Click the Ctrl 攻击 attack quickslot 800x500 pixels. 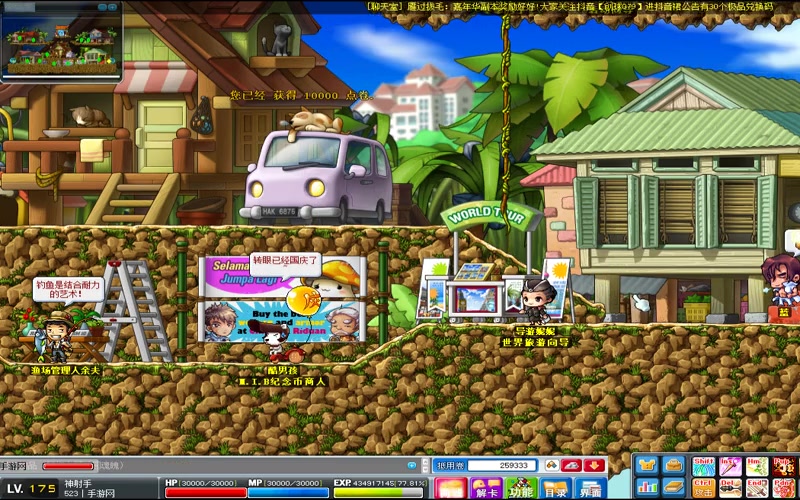click(x=703, y=489)
